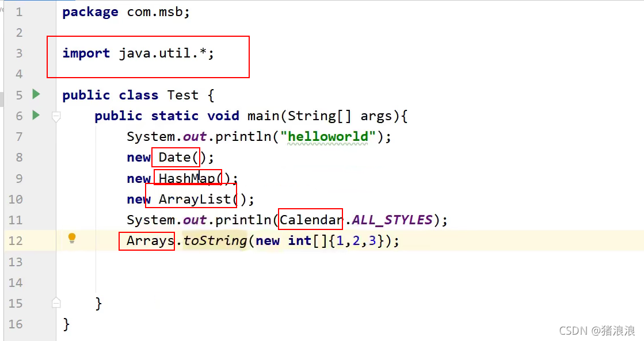
Task: Click 'String[]' parameter type
Action: click(319, 116)
